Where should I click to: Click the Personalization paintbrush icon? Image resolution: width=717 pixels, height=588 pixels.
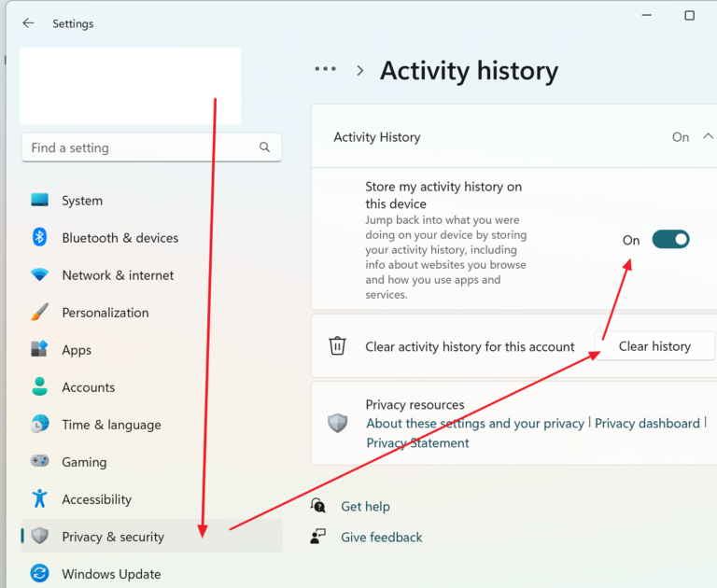(39, 312)
